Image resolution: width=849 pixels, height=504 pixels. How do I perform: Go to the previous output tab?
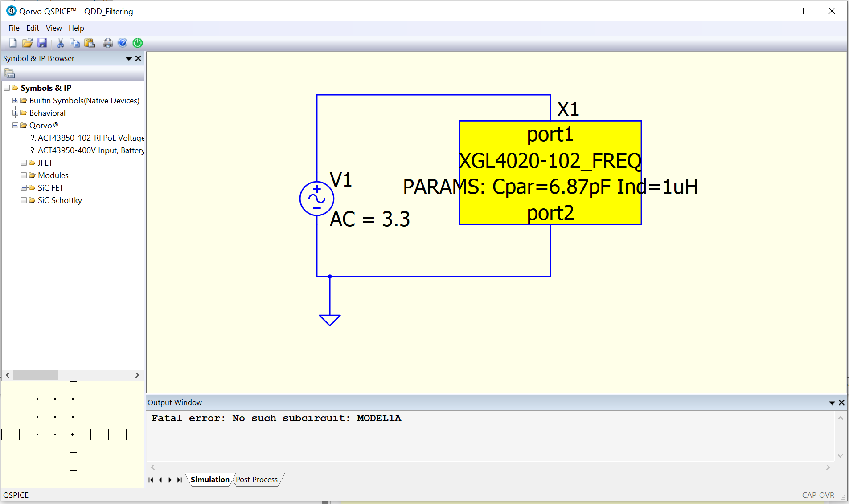(160, 480)
